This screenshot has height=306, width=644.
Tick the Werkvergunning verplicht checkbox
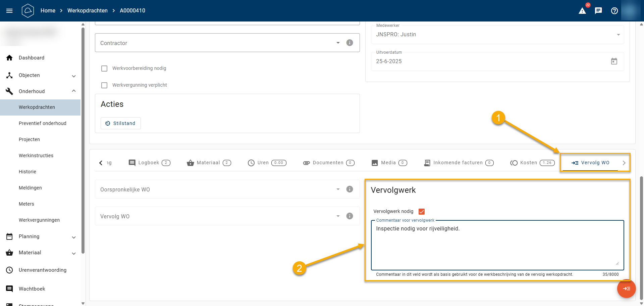coord(104,85)
